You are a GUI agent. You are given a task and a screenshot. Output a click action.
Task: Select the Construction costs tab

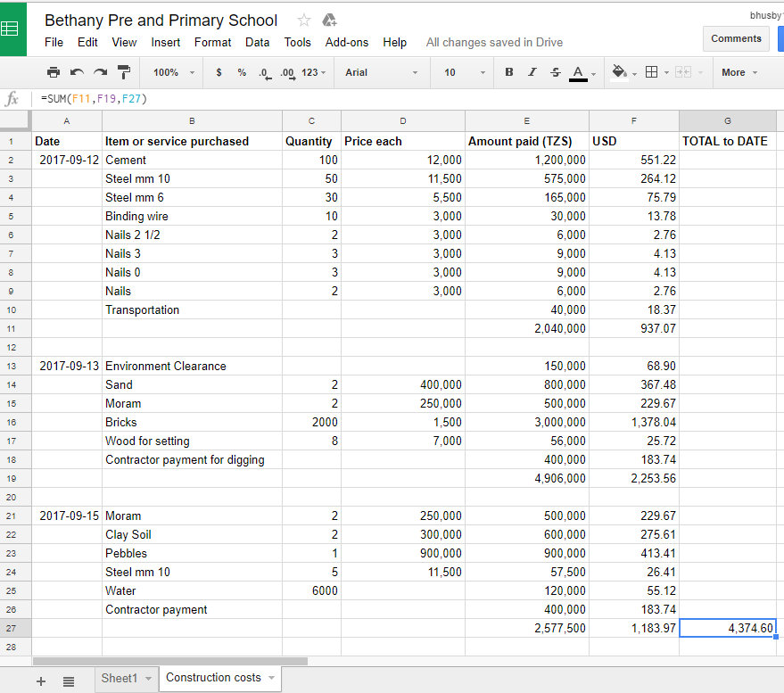point(213,678)
